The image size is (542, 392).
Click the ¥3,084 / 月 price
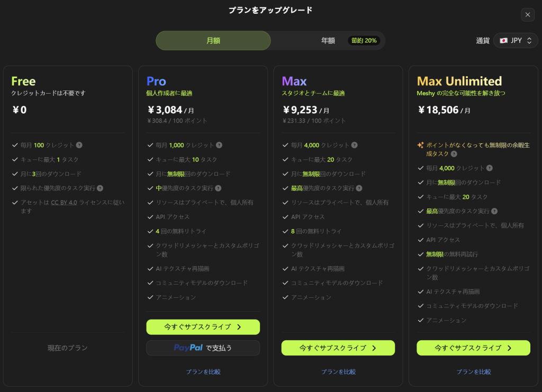(170, 110)
